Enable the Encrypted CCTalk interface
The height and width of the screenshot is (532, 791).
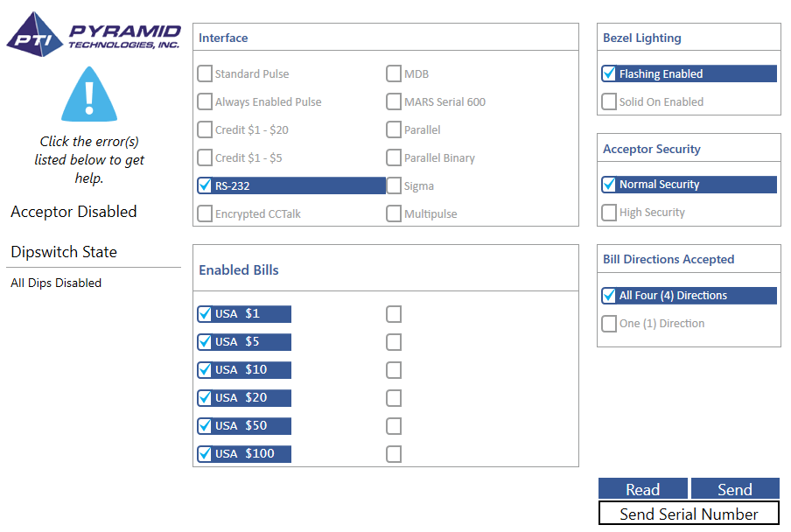tap(205, 213)
